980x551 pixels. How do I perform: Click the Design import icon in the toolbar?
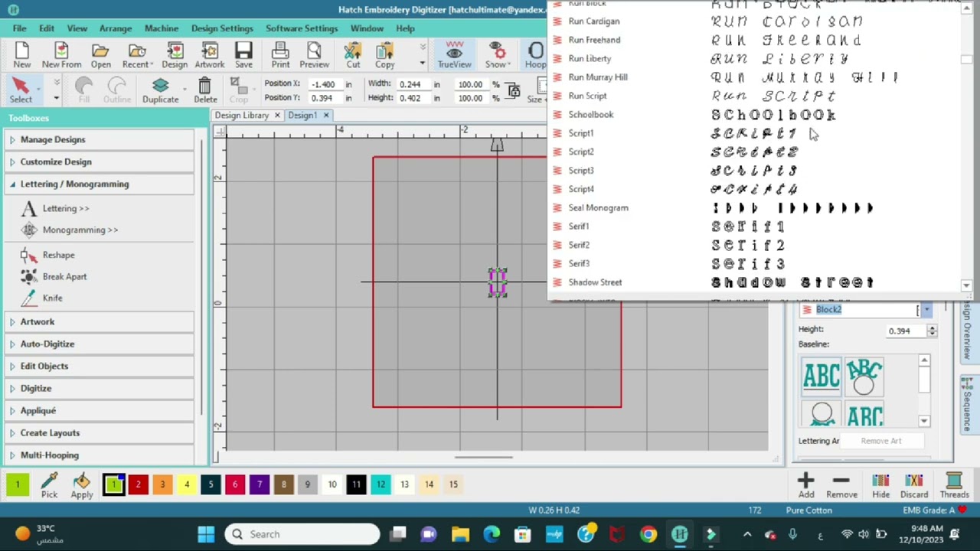174,56
